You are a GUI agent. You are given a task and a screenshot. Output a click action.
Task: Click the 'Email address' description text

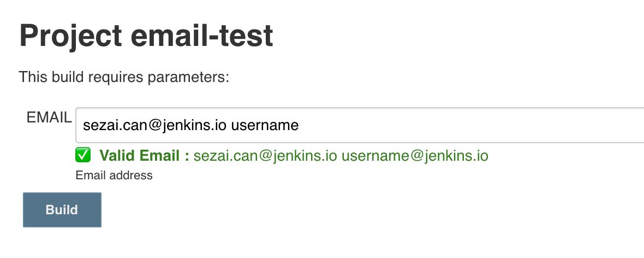click(114, 175)
